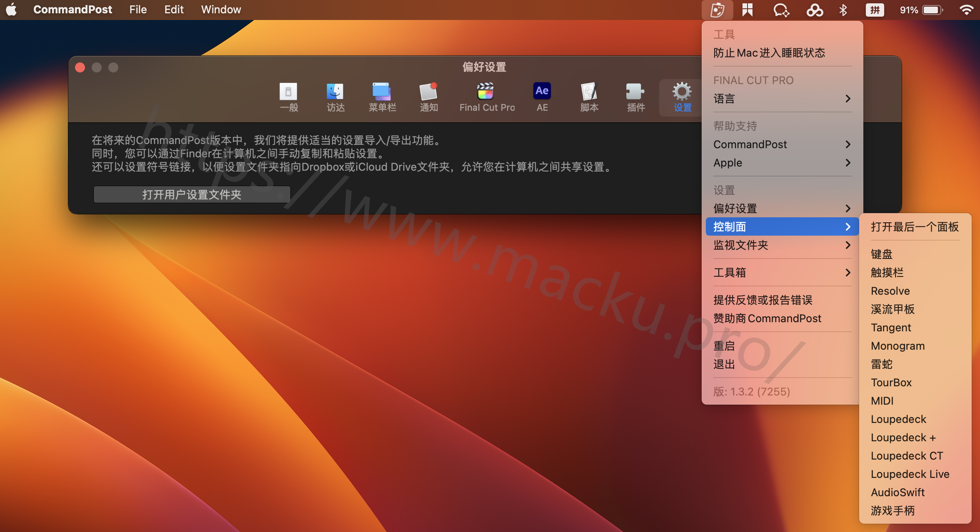Expand the 语言 submenu

pos(782,99)
